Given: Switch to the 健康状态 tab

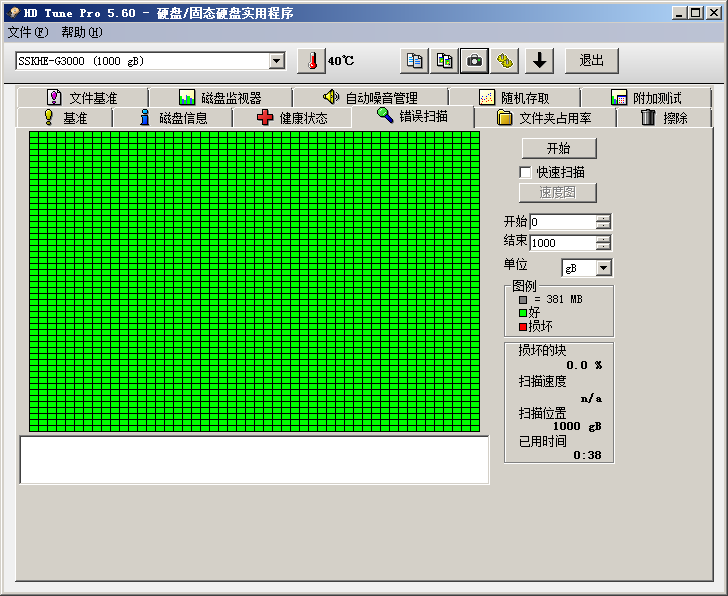Looking at the screenshot, I should tap(292, 118).
